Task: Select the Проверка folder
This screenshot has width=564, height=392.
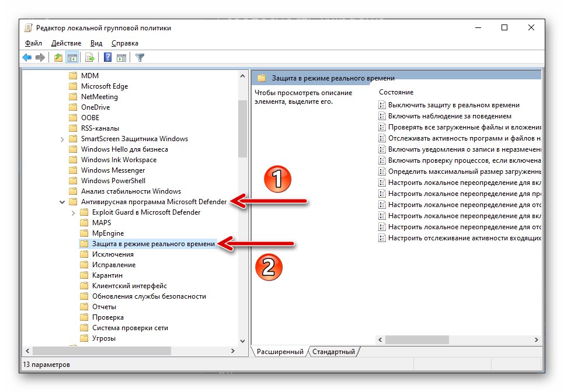Action: tap(102, 317)
